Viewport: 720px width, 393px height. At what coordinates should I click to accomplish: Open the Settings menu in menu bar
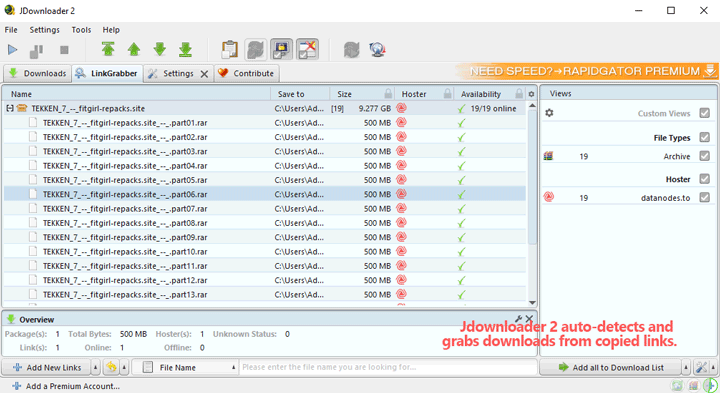click(x=45, y=30)
